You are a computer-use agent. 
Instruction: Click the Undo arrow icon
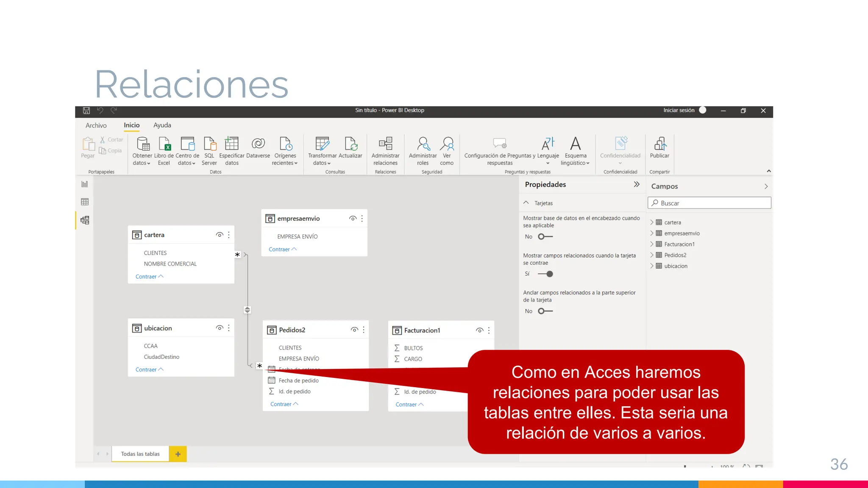tap(100, 111)
